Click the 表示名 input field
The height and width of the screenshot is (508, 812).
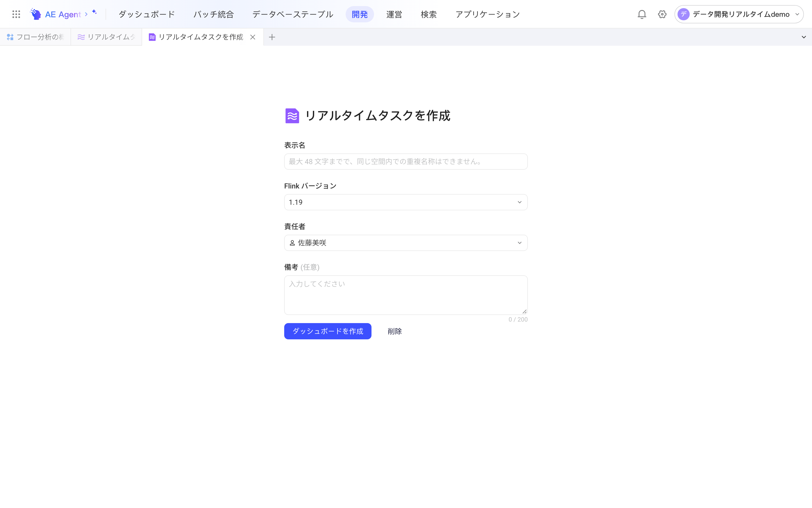point(406,162)
